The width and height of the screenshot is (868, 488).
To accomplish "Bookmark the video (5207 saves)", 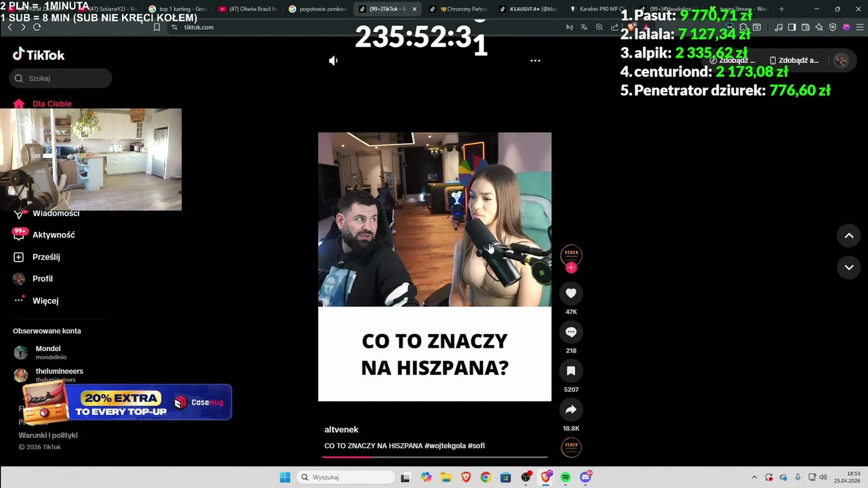I will (571, 371).
